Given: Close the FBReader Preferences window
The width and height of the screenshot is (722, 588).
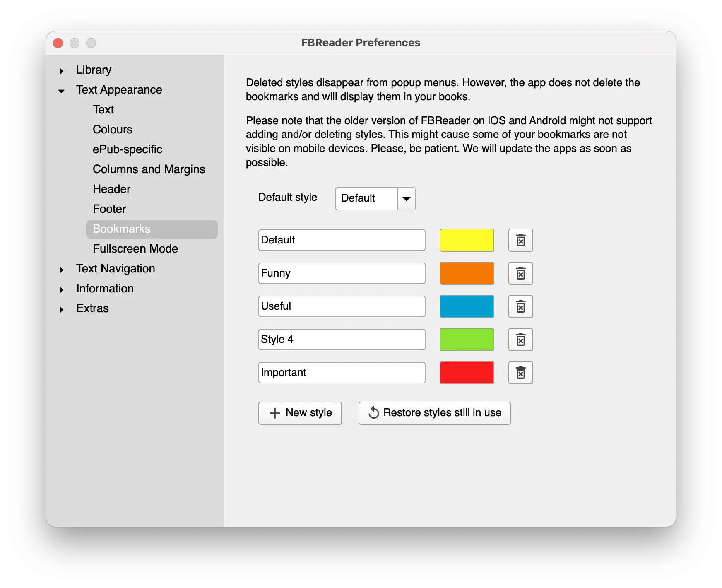Looking at the screenshot, I should click(x=58, y=43).
